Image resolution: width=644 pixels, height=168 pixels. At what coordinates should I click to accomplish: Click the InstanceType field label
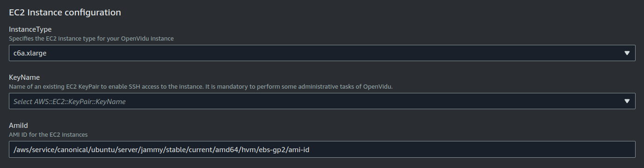pyautogui.click(x=30, y=29)
